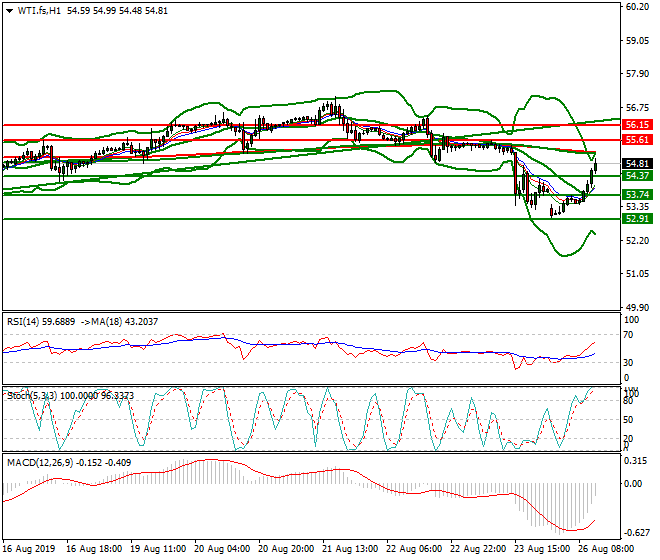
Task: Click the 16 Aug 2019 date on time axis
Action: 29,549
